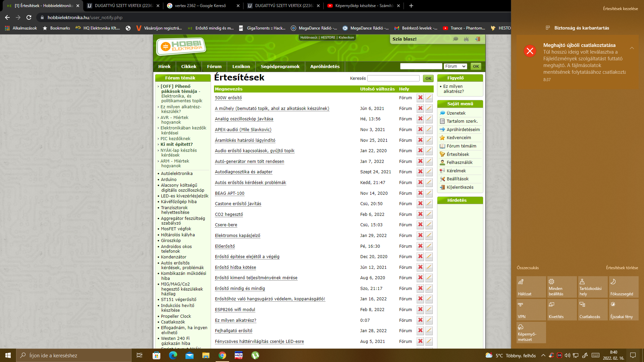Open the Fórum search scope dropdown
The height and width of the screenshot is (362, 644).
(x=455, y=66)
